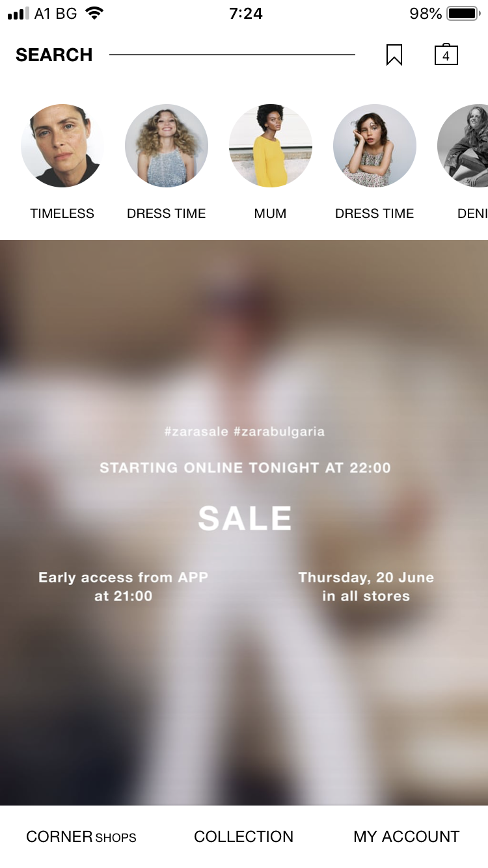This screenshot has height=868, width=488.
Task: Tap the cellular signal bars icon
Action: [x=19, y=14]
